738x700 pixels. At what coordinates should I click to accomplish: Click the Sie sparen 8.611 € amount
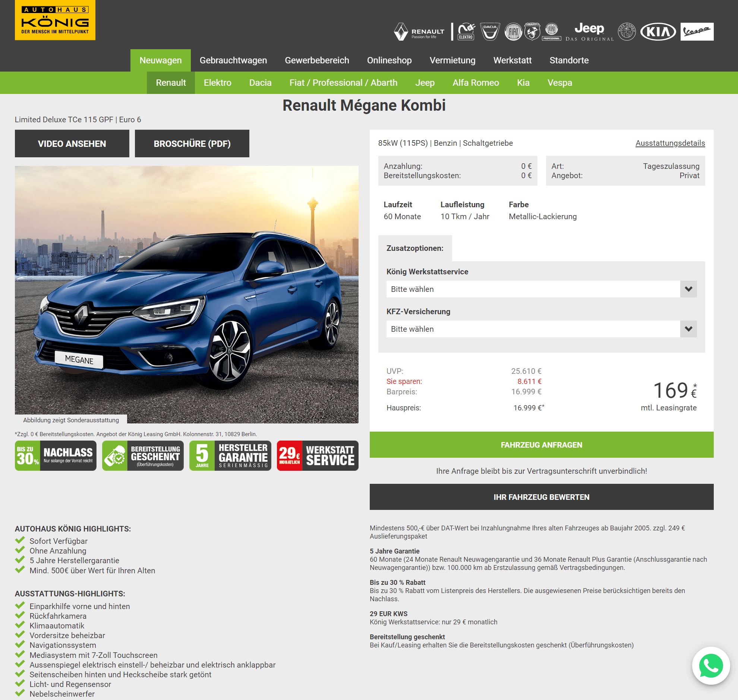[529, 382]
